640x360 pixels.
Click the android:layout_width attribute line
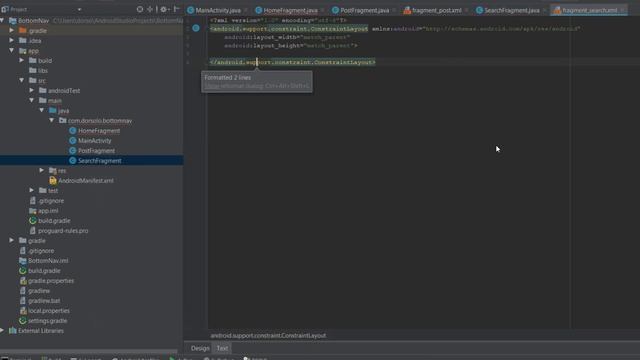coord(287,37)
